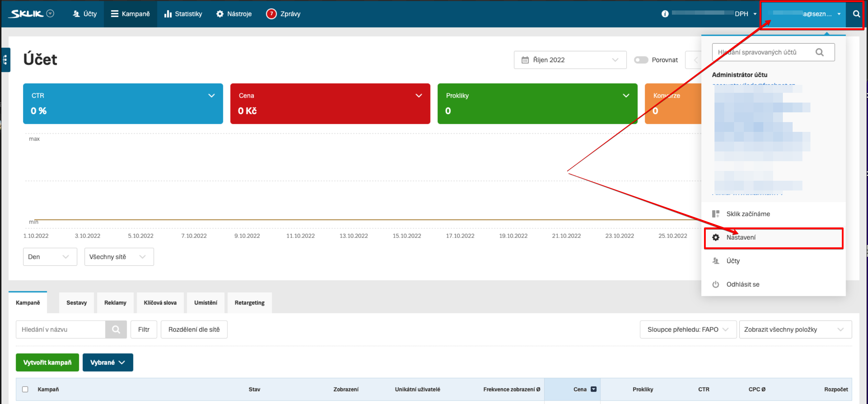
Task: Click the Vytvořit kampaň button
Action: coord(47,362)
